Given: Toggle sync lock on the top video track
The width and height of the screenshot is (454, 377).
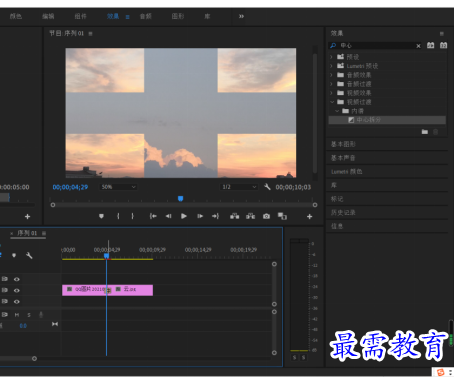Looking at the screenshot, I should coord(5,279).
